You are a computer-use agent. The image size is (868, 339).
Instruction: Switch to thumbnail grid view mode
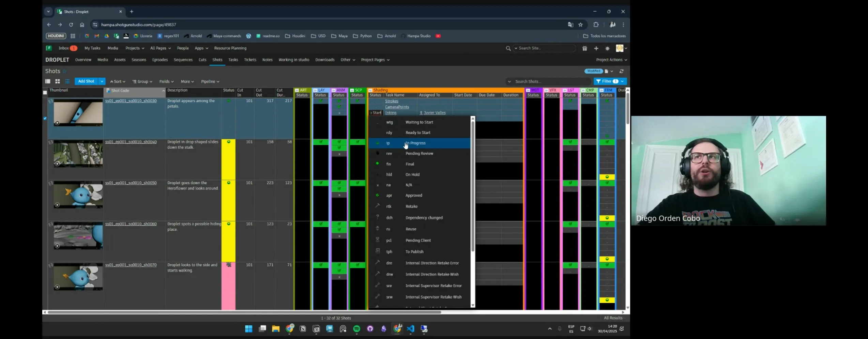pyautogui.click(x=58, y=81)
